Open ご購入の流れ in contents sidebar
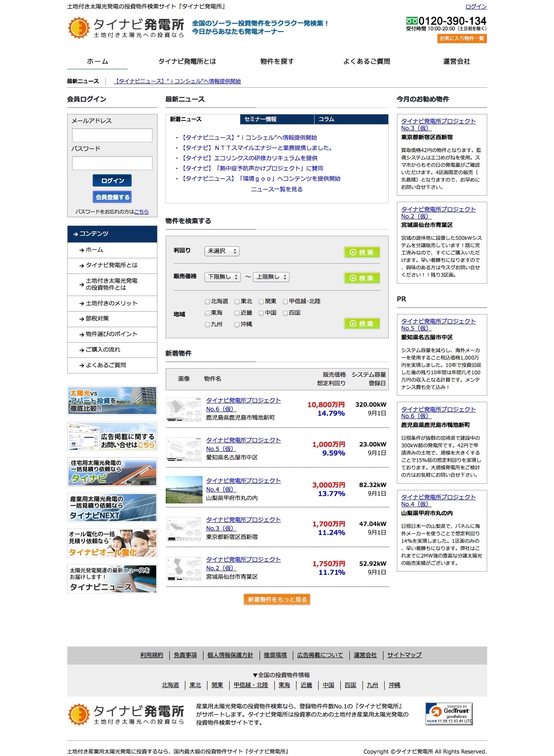This screenshot has height=756, width=554. point(112,350)
